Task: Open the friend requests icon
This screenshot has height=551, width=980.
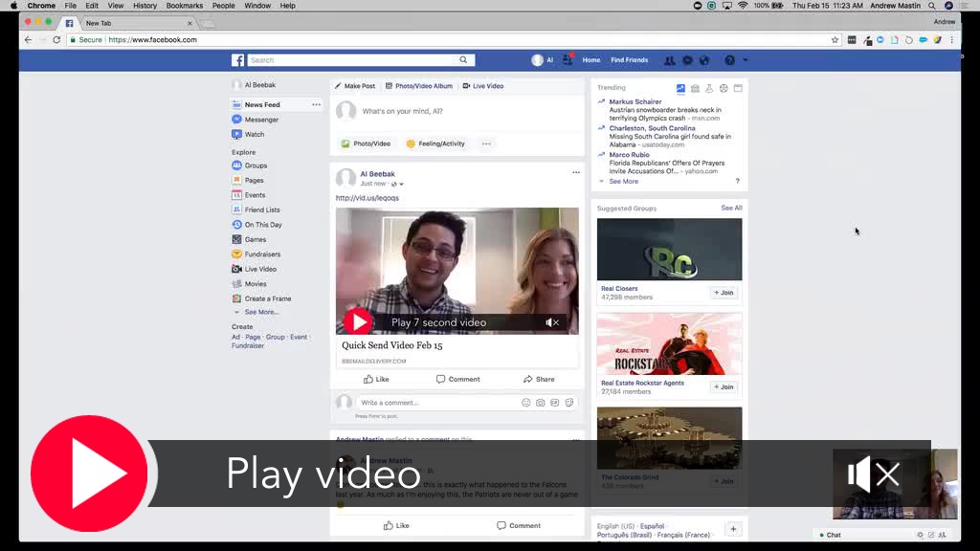Action: pyautogui.click(x=669, y=59)
